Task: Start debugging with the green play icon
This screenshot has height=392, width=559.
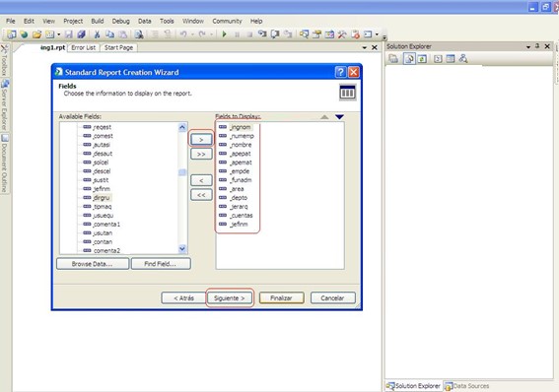Action: point(224,34)
